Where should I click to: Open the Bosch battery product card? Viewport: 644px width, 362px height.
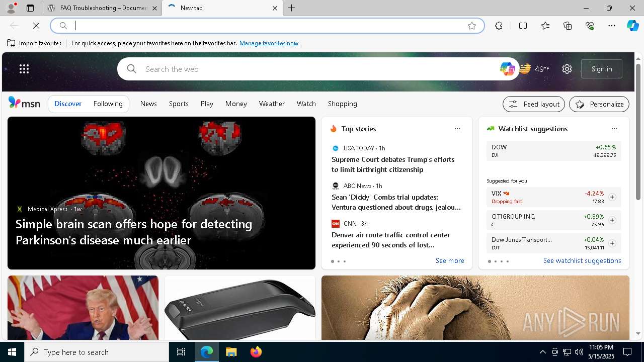tap(240, 308)
